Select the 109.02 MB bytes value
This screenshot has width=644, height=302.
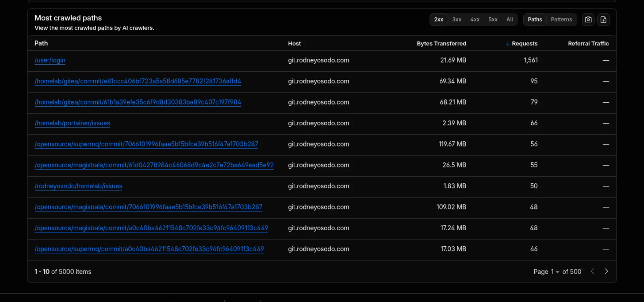point(451,207)
